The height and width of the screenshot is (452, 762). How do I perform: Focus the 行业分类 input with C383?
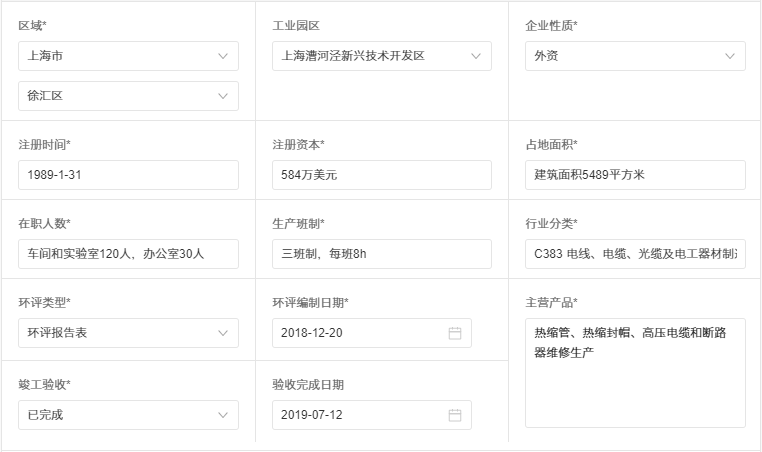(634, 254)
